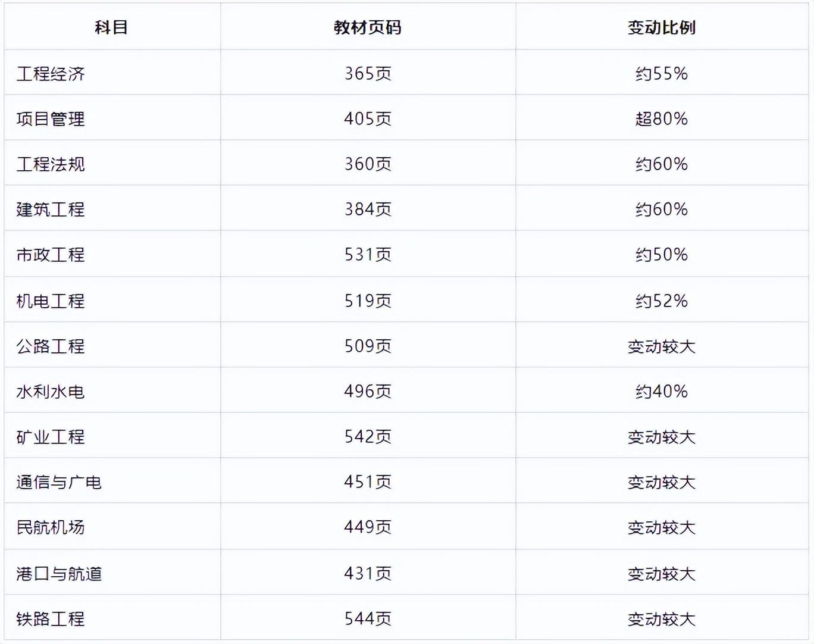Click the 超80% change ratio cell
This screenshot has width=814, height=644.
tap(661, 119)
